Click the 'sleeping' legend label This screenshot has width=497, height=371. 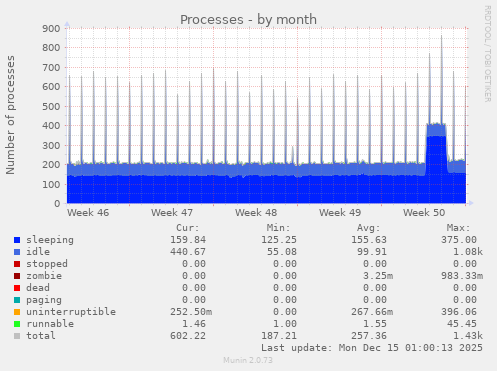tap(50, 240)
